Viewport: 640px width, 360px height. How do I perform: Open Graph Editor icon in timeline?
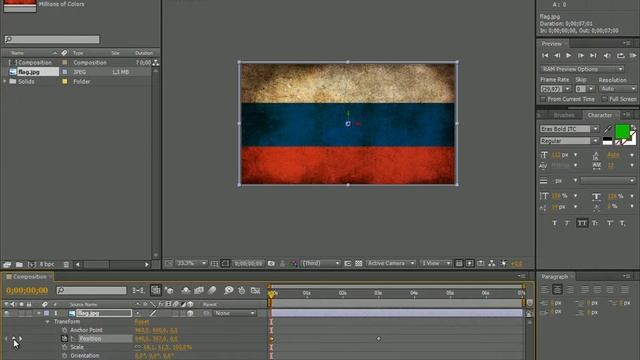point(256,290)
